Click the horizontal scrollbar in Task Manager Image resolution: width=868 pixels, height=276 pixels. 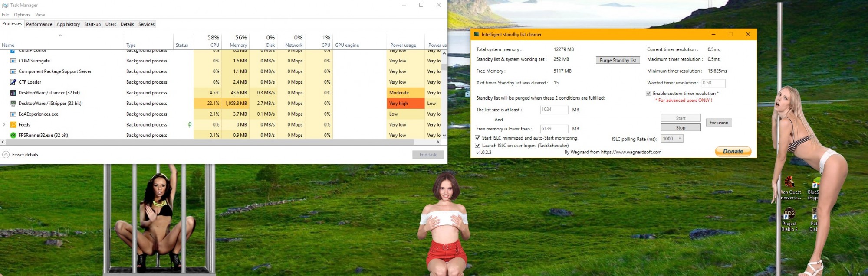208,142
